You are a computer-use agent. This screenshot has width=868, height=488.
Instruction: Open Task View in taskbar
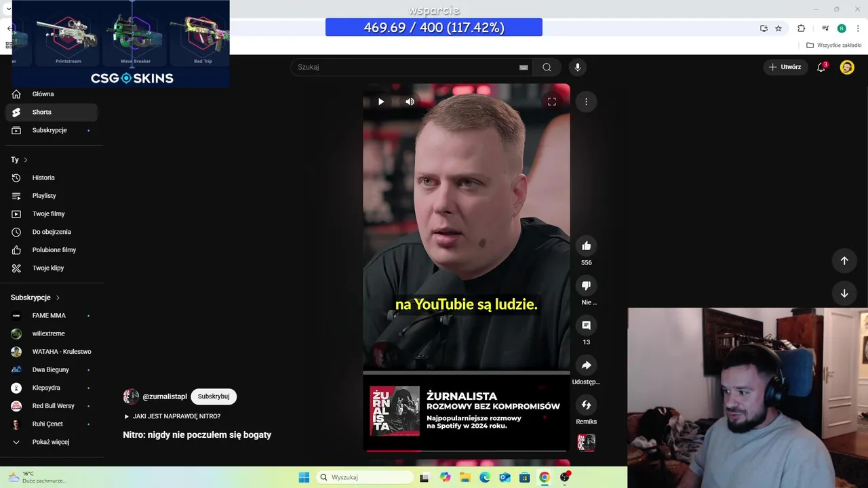[x=425, y=477]
